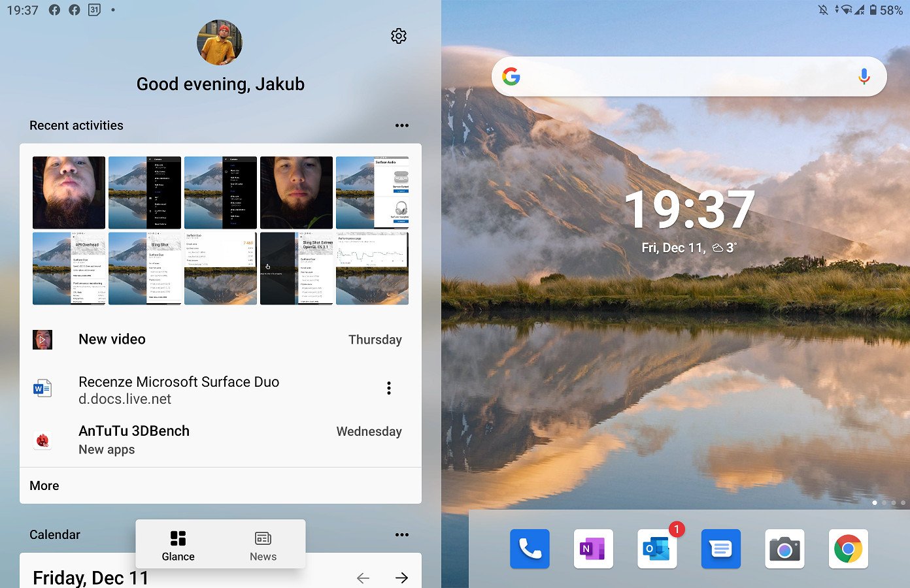Open the Calendar section three-dot menu
This screenshot has height=588, width=910.
point(402,534)
